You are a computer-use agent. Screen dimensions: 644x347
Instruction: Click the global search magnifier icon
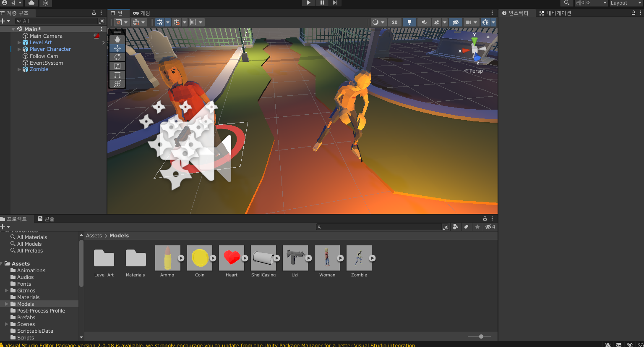[x=566, y=3]
